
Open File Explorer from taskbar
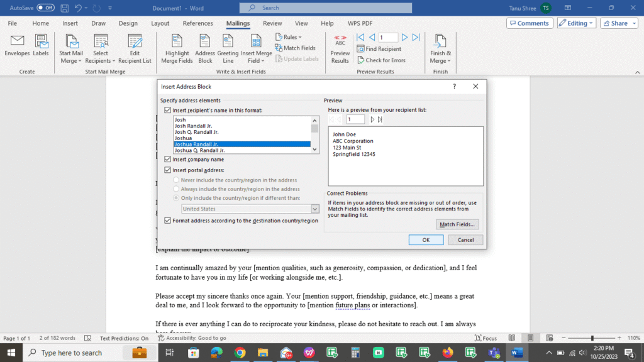point(263,353)
